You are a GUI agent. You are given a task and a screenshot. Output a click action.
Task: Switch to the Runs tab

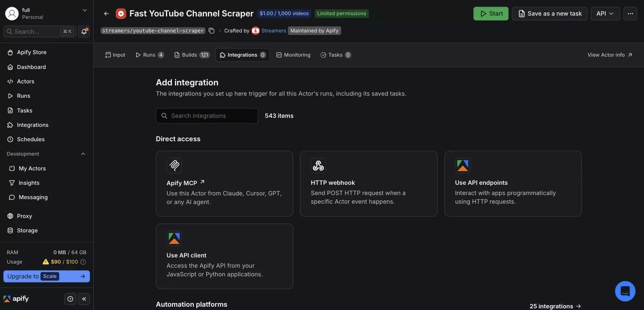click(x=149, y=55)
